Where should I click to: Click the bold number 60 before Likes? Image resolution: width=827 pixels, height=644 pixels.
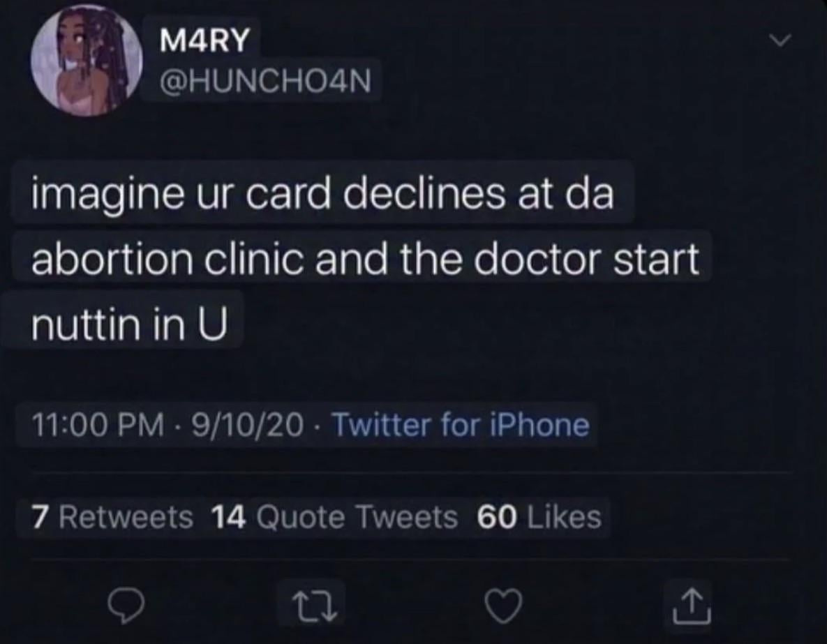coord(497,517)
